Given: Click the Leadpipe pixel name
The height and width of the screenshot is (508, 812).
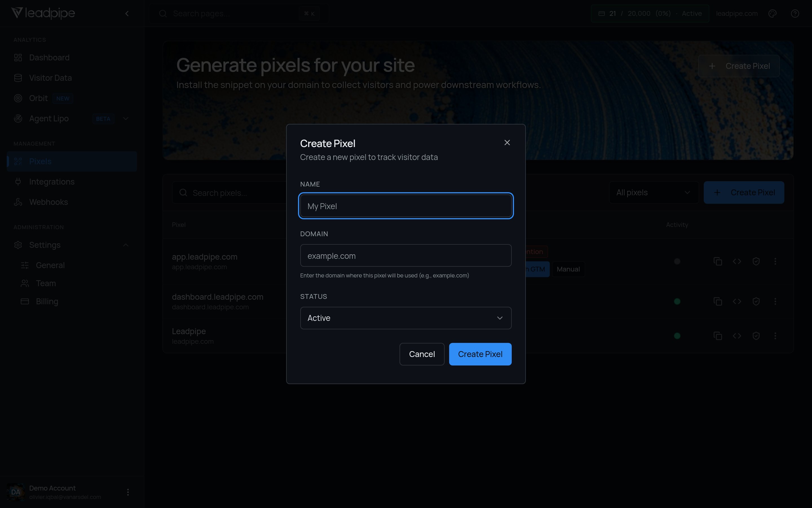Looking at the screenshot, I should tap(189, 331).
